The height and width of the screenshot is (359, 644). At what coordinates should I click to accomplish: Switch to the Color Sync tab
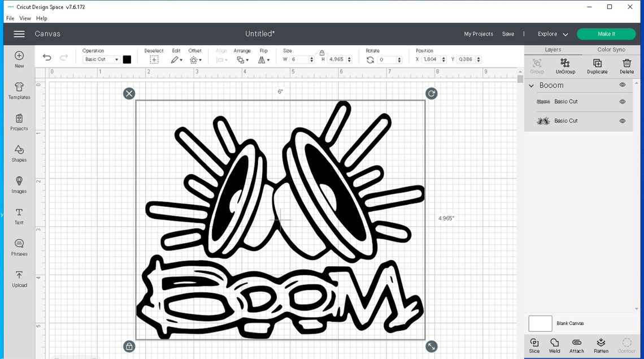point(611,49)
